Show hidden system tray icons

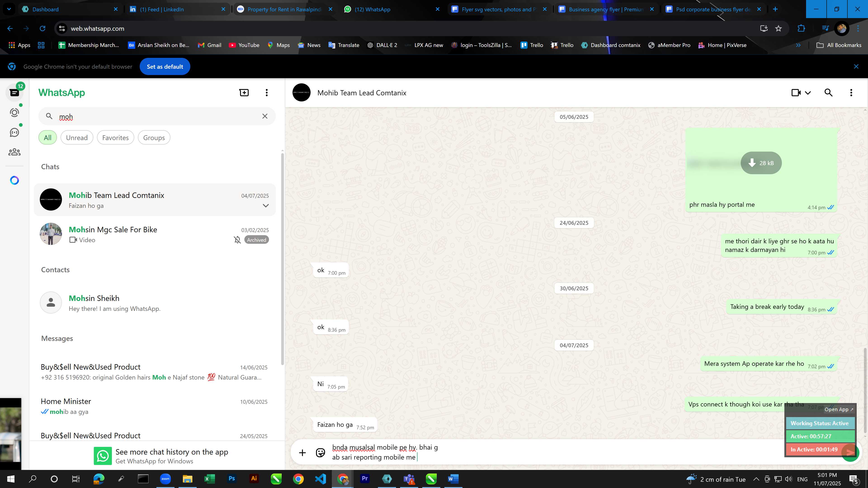coord(756,479)
